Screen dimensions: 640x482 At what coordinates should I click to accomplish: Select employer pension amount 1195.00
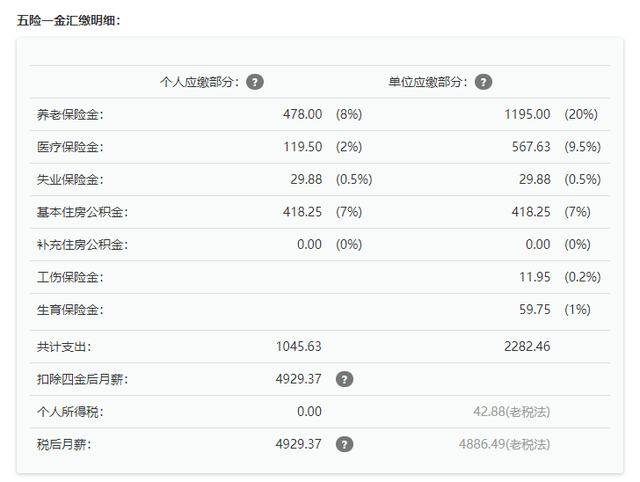point(527,114)
